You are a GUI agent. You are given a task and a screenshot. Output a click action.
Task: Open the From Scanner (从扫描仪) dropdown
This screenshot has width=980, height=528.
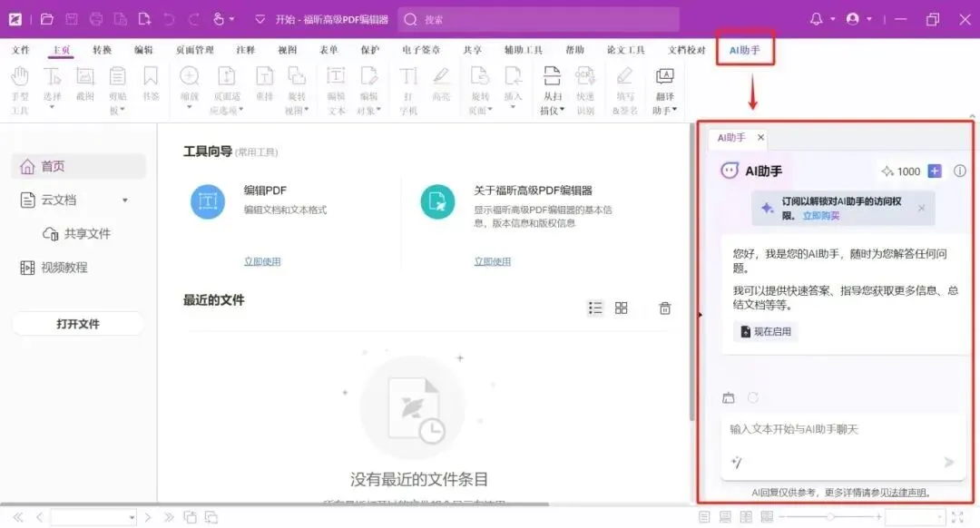tap(563, 110)
